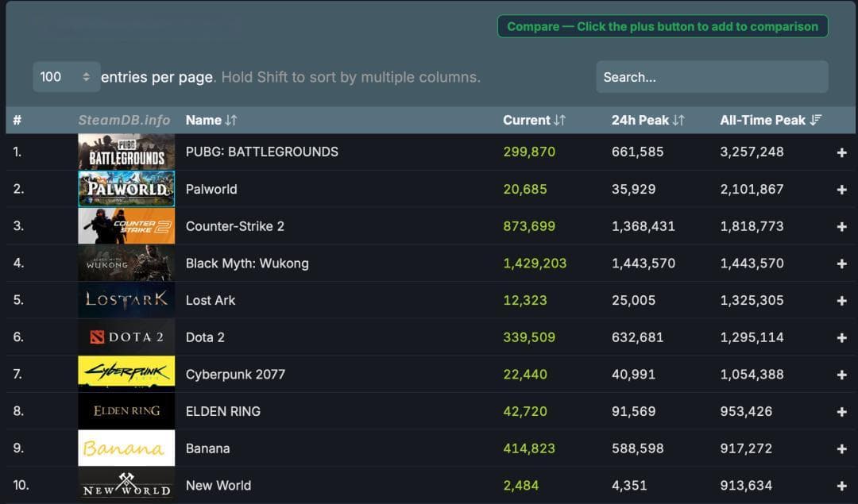
Task: Select current players value 2,484
Action: tap(521, 486)
